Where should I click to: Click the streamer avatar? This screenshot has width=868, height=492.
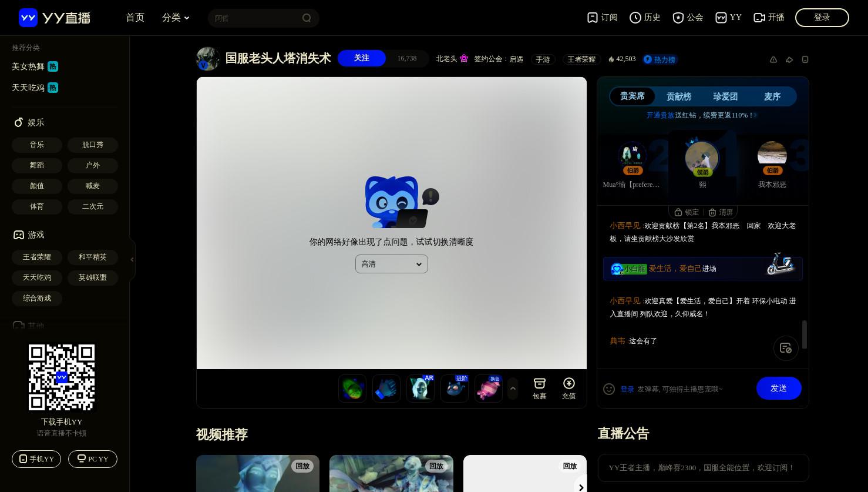click(208, 59)
